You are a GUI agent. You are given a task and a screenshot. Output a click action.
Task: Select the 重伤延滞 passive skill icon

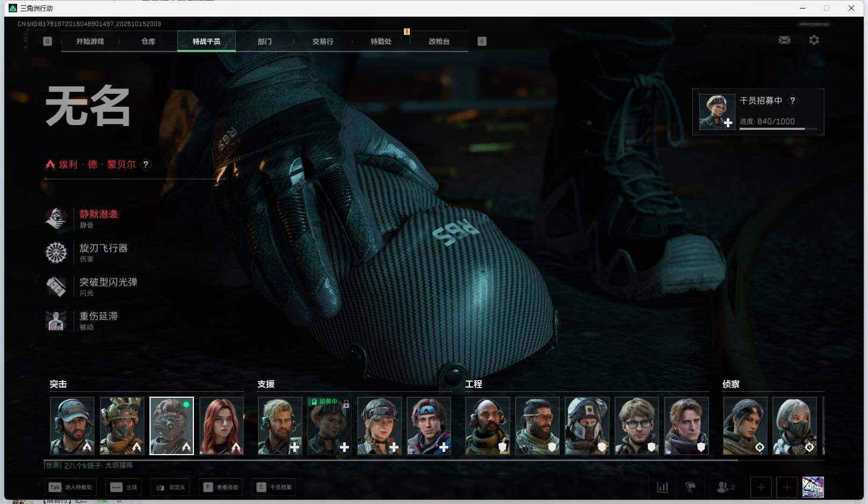point(56,320)
